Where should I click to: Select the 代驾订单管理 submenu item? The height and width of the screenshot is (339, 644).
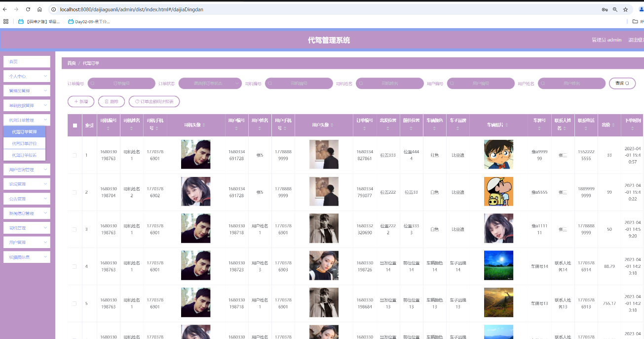pyautogui.click(x=25, y=132)
